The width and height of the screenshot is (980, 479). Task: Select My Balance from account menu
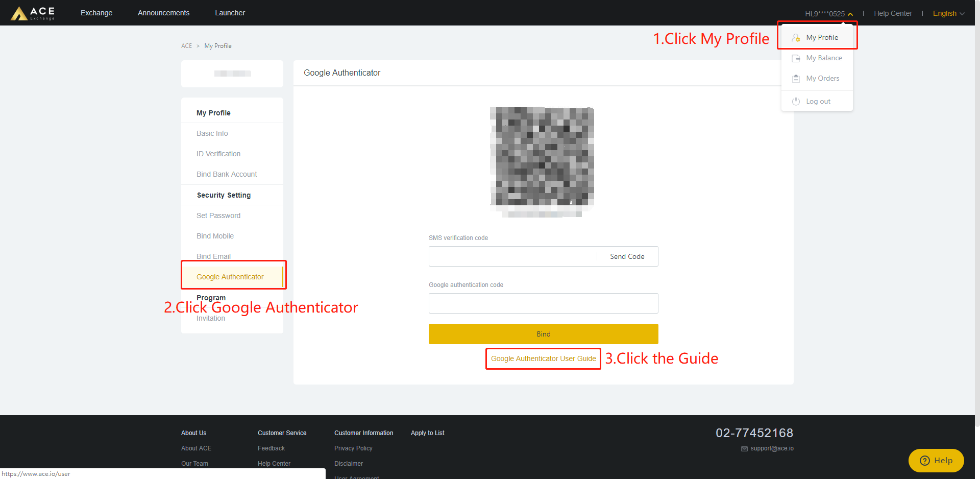pos(817,58)
